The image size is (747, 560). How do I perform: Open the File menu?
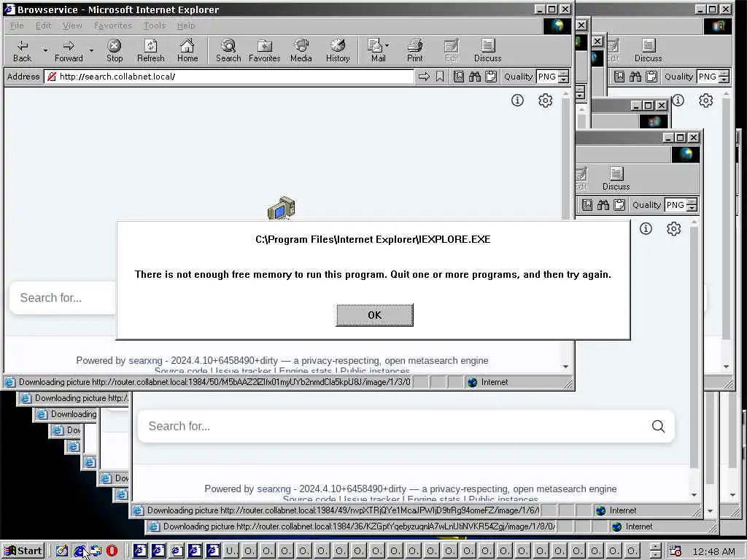[17, 26]
